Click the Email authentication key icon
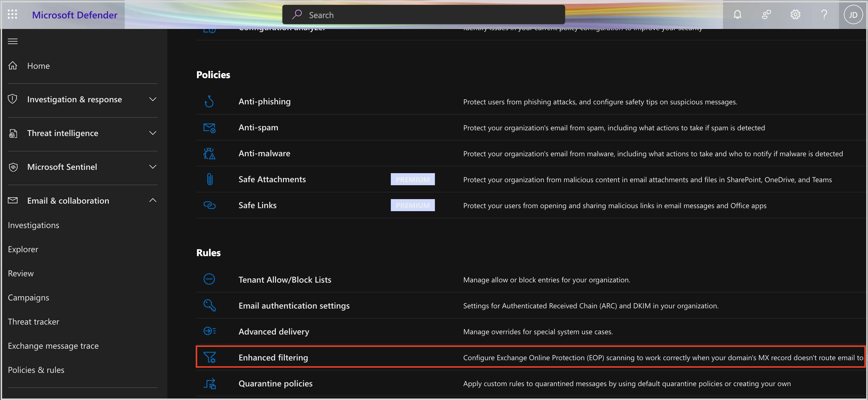868x400 pixels. [x=210, y=306]
